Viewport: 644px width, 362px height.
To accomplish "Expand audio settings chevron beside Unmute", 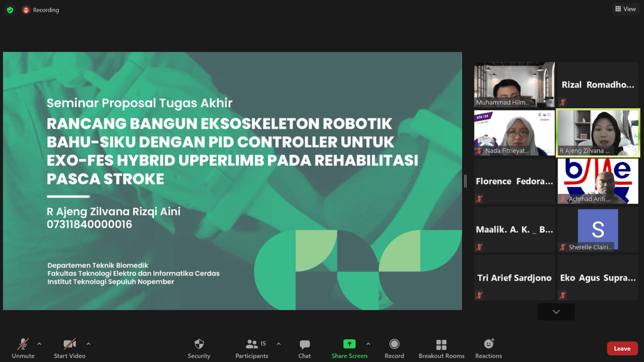I will pos(39,344).
